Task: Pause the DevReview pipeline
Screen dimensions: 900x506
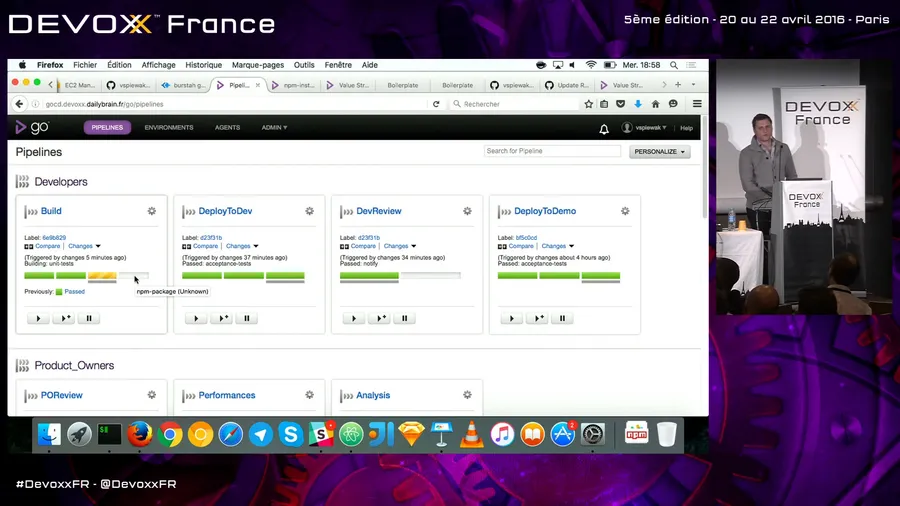Action: pos(405,318)
